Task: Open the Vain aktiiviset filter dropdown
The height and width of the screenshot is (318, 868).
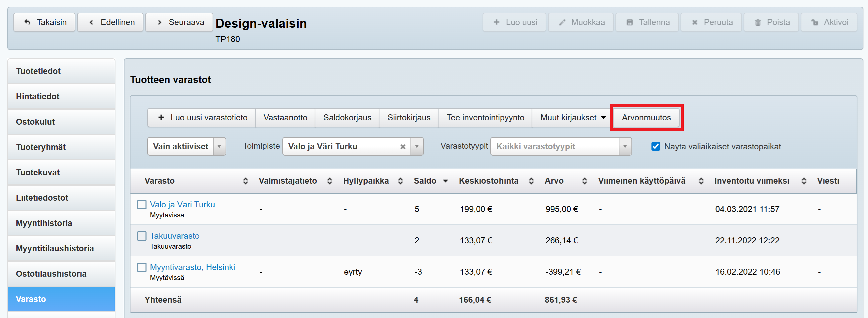Action: pyautogui.click(x=219, y=146)
